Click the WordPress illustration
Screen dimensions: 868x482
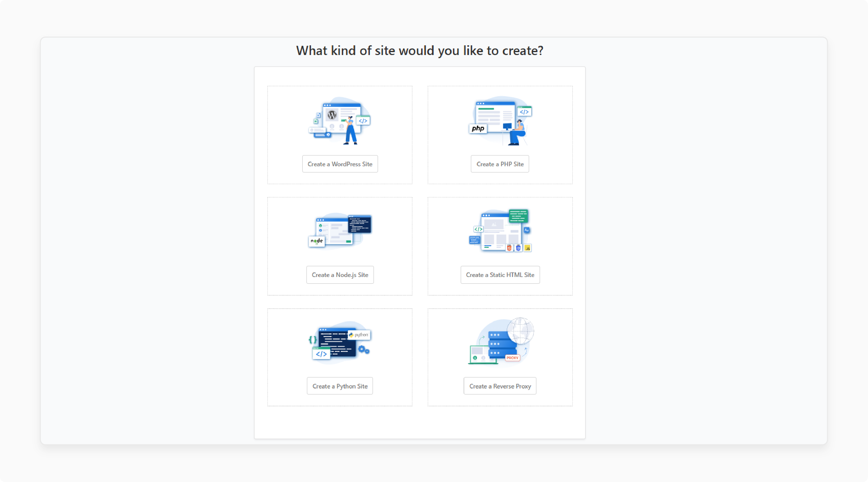point(340,121)
